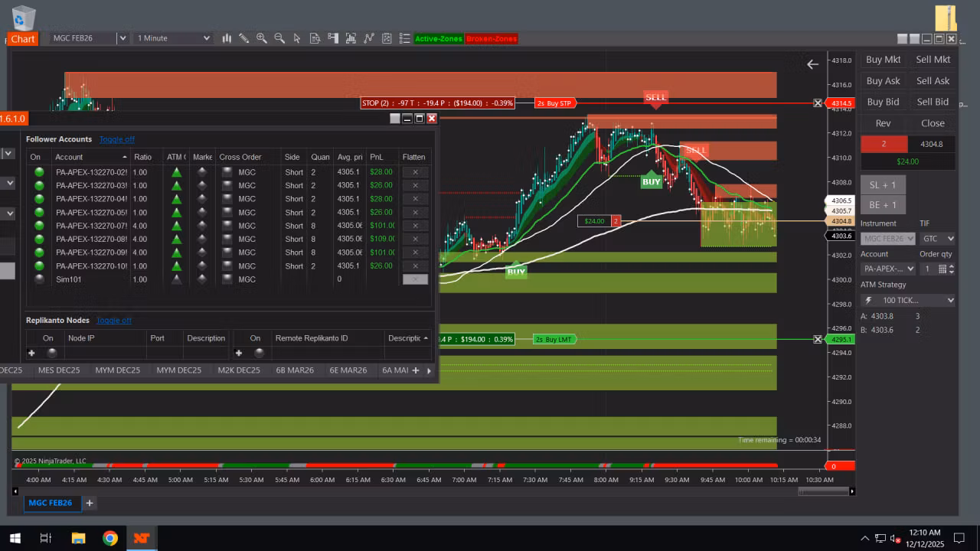This screenshot has height=551, width=980.
Task: Cancel the red 4314.5 stop order
Action: coord(818,103)
